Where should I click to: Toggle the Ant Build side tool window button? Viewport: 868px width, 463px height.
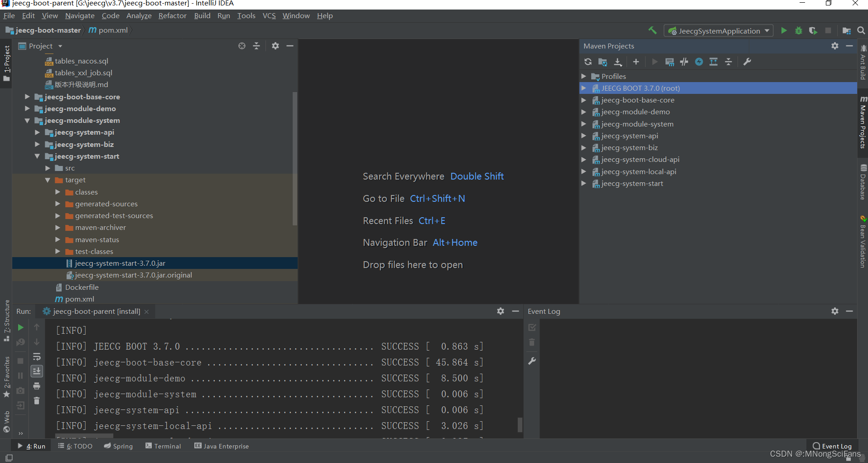pyautogui.click(x=863, y=63)
